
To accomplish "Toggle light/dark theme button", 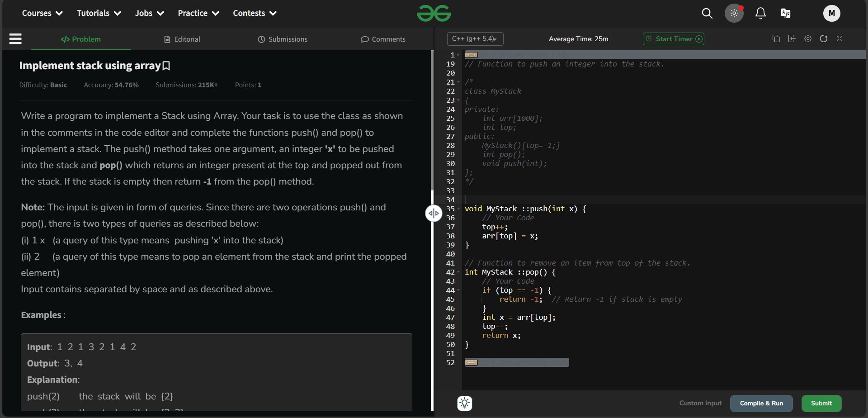I will tap(734, 14).
